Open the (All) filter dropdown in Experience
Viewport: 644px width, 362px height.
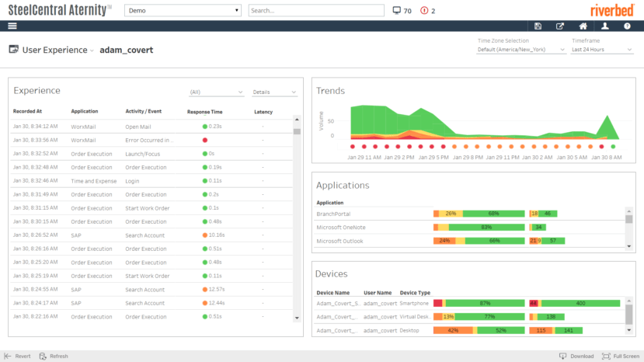click(216, 92)
